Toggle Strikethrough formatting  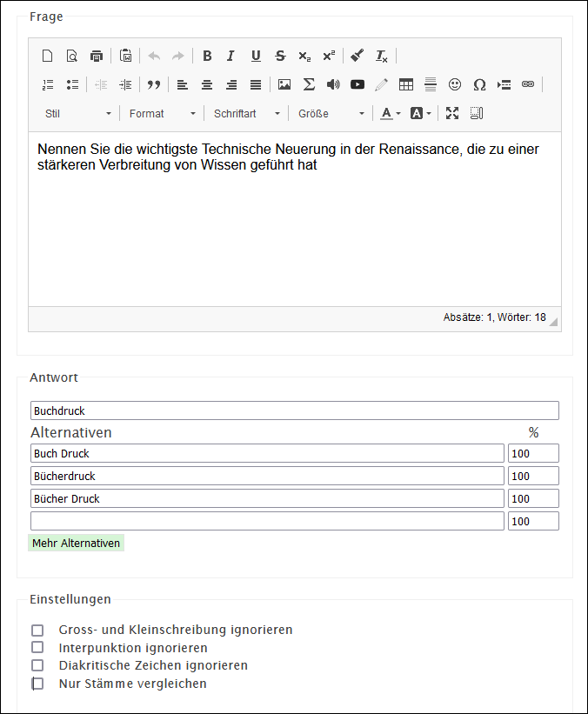(x=280, y=56)
